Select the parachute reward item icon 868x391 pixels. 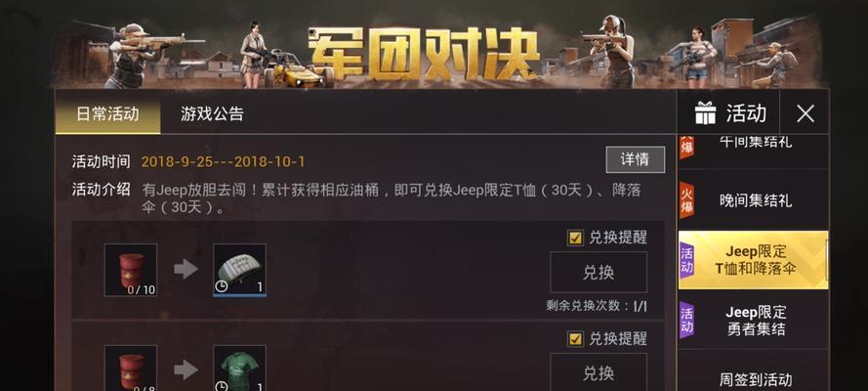tap(239, 270)
